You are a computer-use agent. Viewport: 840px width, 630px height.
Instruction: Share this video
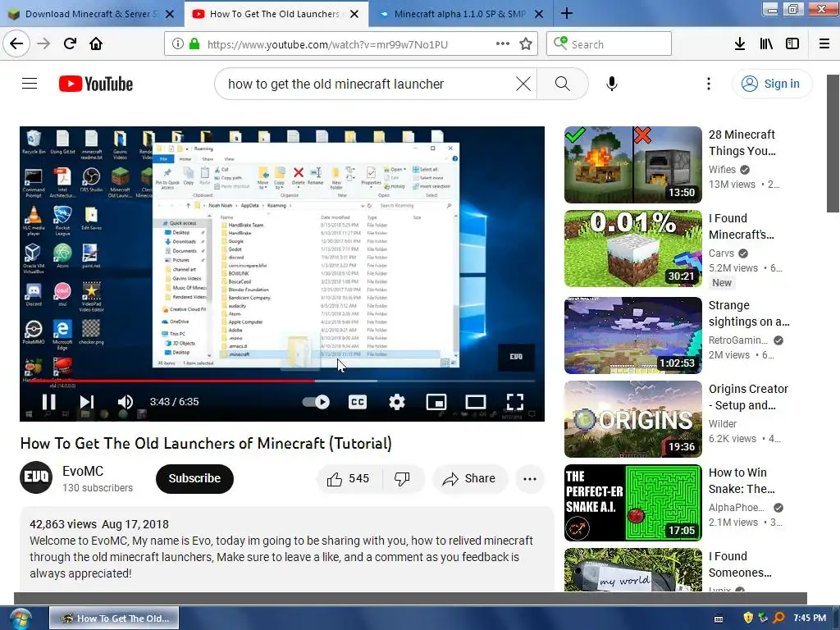click(x=468, y=478)
